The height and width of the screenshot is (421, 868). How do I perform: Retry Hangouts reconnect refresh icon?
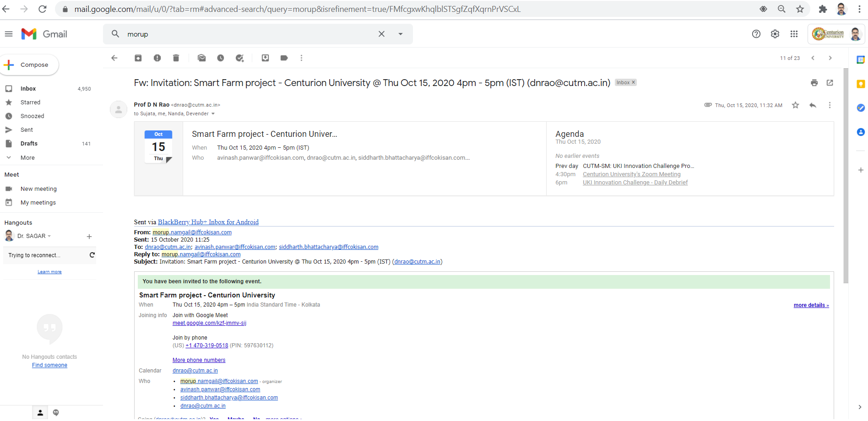tap(92, 255)
